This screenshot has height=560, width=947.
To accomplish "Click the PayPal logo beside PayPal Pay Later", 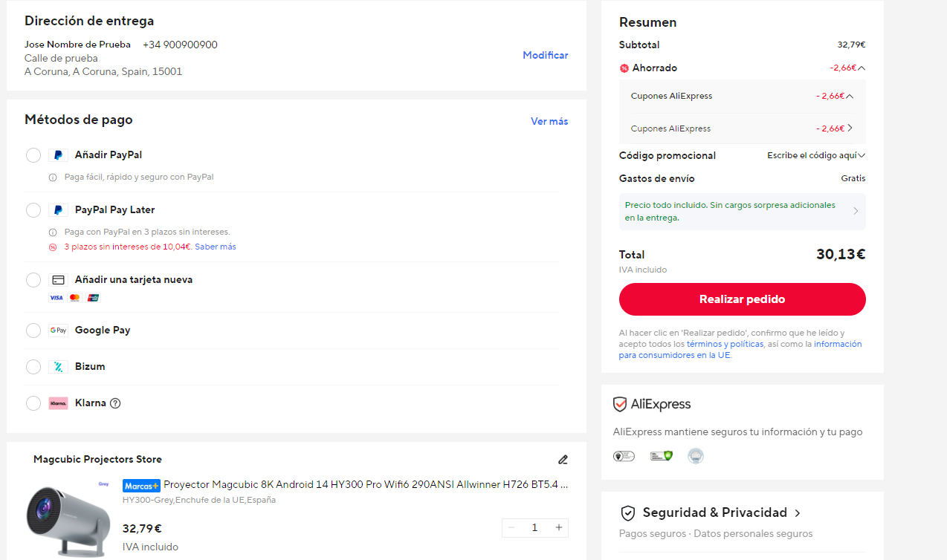I will pos(58,210).
